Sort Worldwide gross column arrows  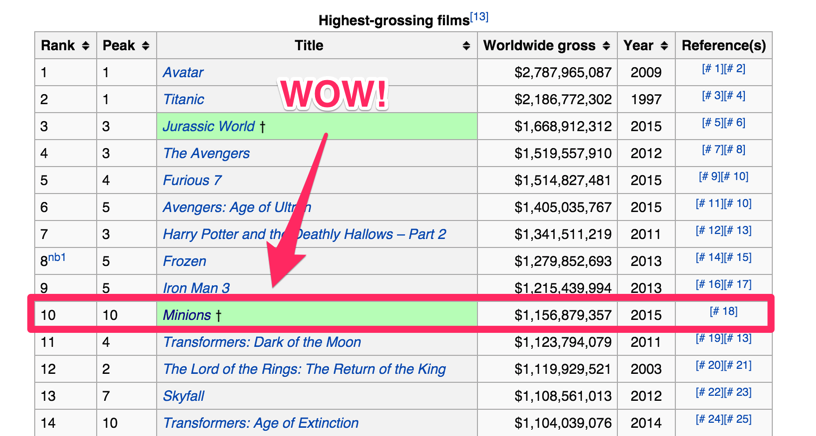(606, 46)
